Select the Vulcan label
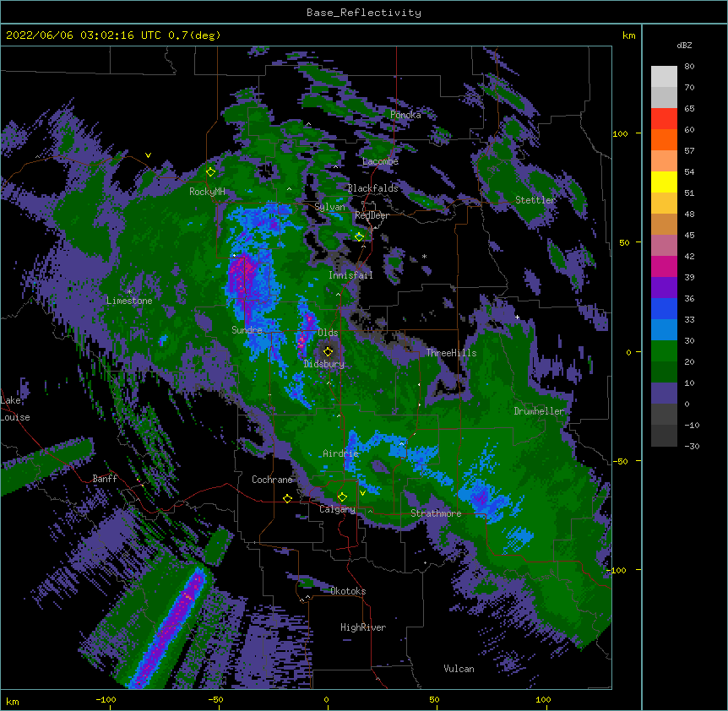Viewport: 728px width, 711px height. (459, 669)
